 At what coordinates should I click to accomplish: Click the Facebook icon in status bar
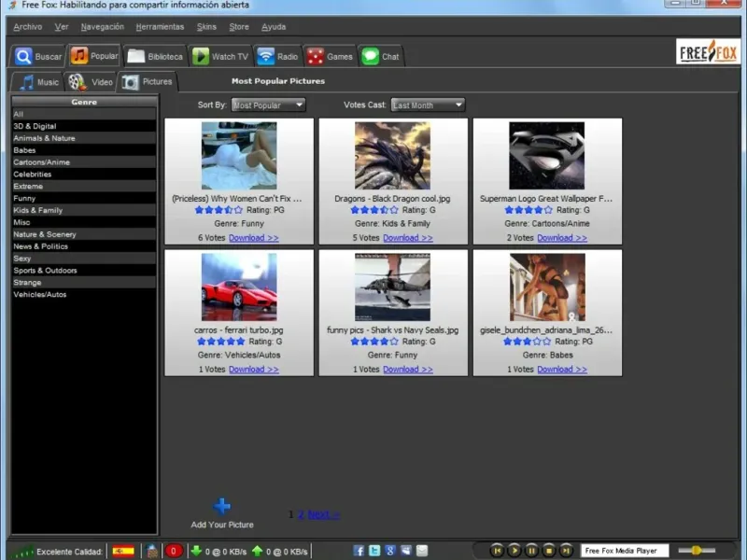pos(359,551)
